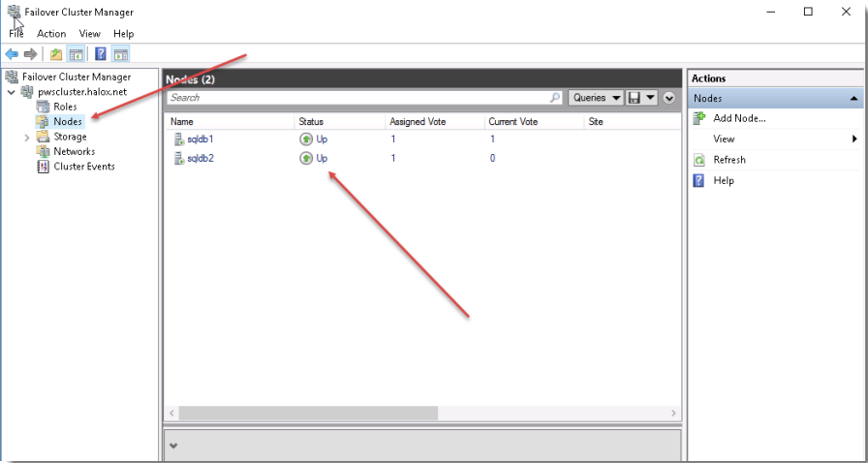Click the sqldb1 server icon
Viewport: 868px width, 463px height.
tap(179, 139)
